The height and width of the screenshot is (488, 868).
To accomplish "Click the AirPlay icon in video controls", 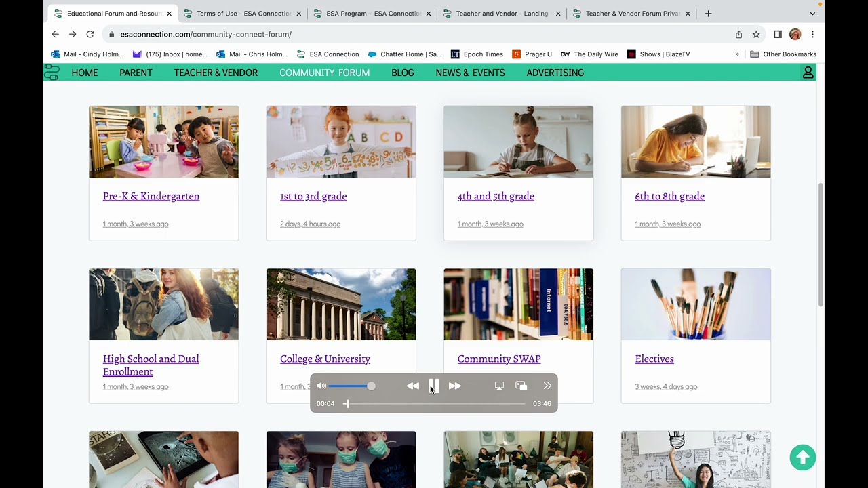I will pyautogui.click(x=499, y=386).
